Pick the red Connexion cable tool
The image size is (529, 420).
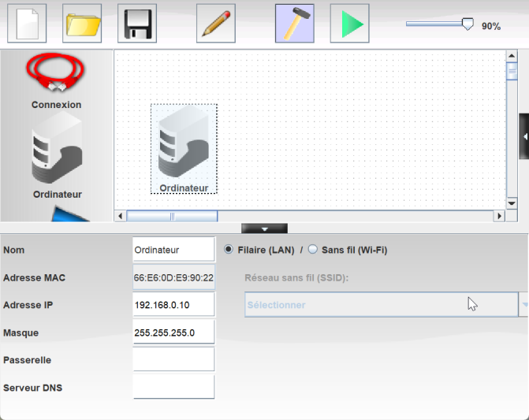point(56,74)
